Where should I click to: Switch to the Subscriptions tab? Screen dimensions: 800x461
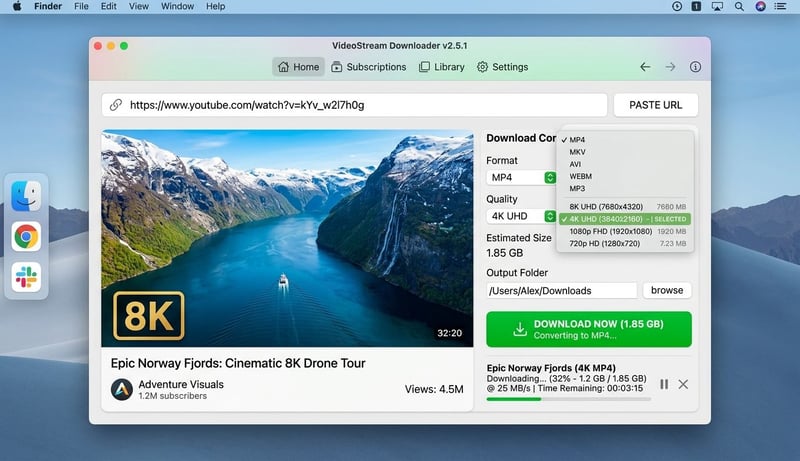[x=368, y=67]
